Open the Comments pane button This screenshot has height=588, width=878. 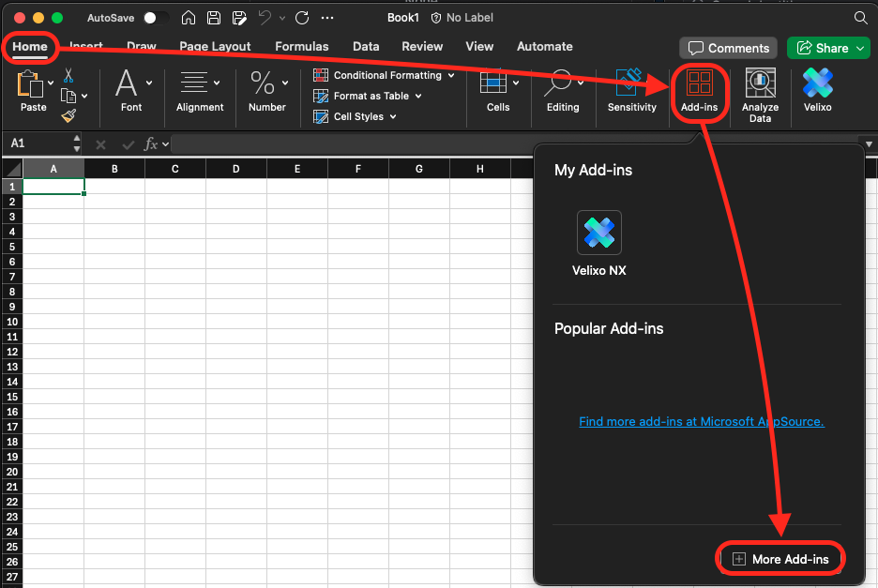[729, 48]
